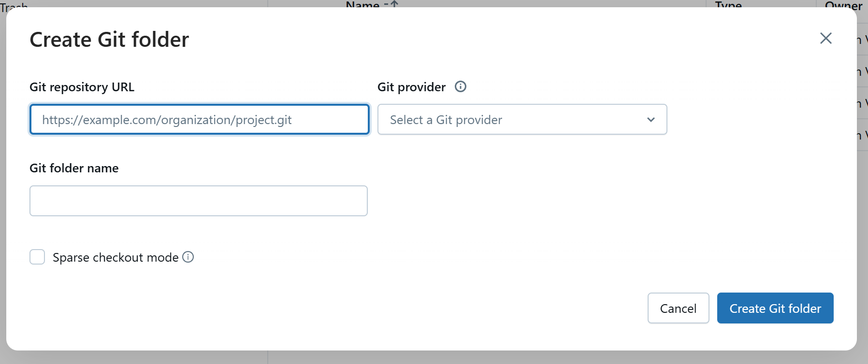Screen dimensions: 868x364
Task: Click the chevron arrow in the provider selector
Action: coord(651,120)
